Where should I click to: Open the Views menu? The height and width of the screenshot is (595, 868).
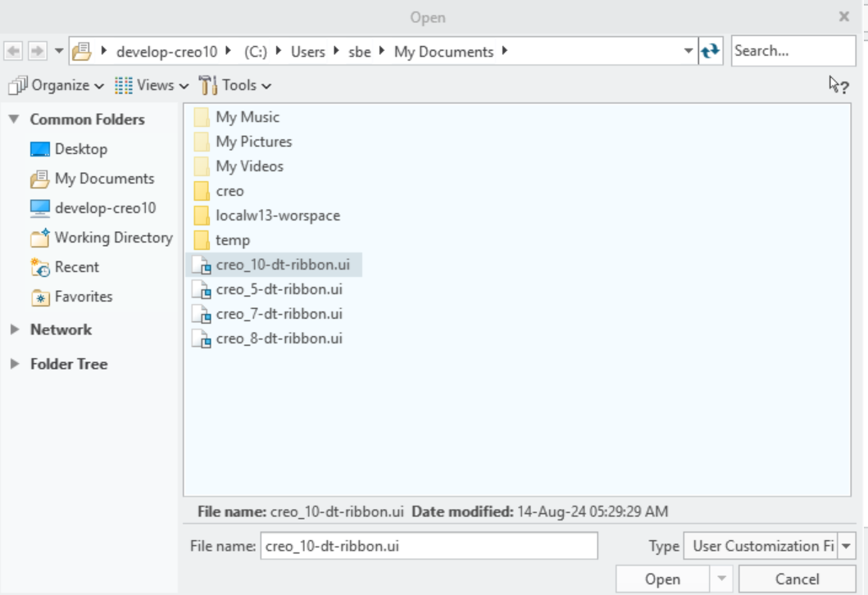tap(152, 85)
